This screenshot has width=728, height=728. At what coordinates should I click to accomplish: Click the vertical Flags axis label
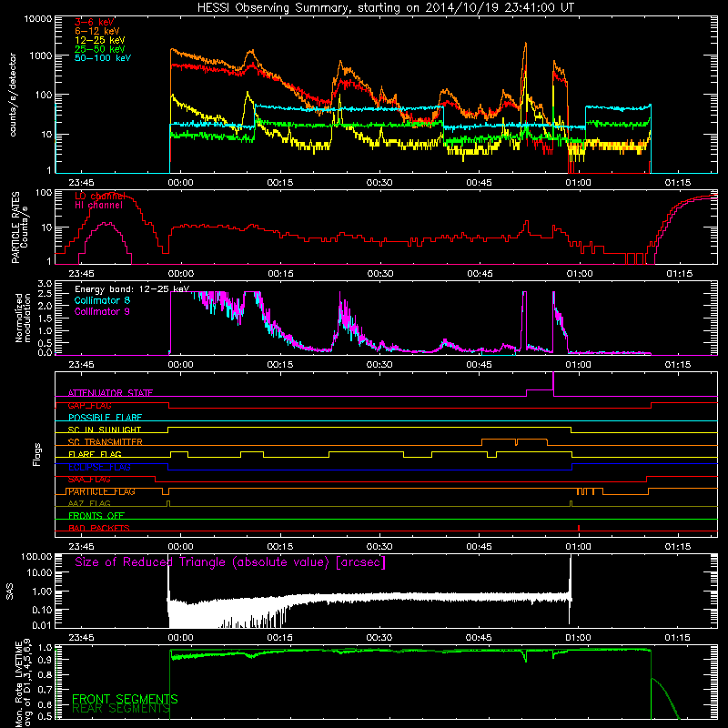point(37,454)
